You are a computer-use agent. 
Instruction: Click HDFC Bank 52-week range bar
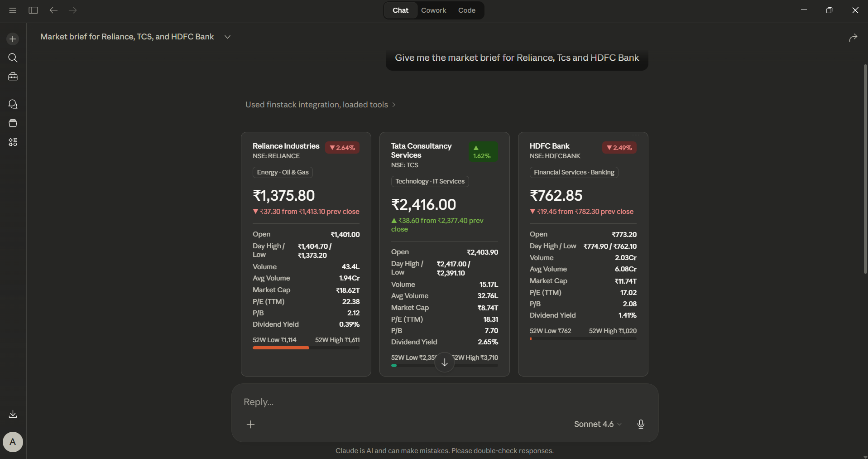tap(583, 339)
